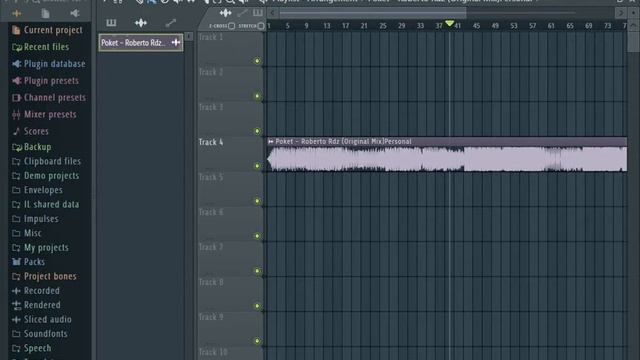
Task: Open the Poket audio clip menu icon
Action: pyautogui.click(x=271, y=142)
